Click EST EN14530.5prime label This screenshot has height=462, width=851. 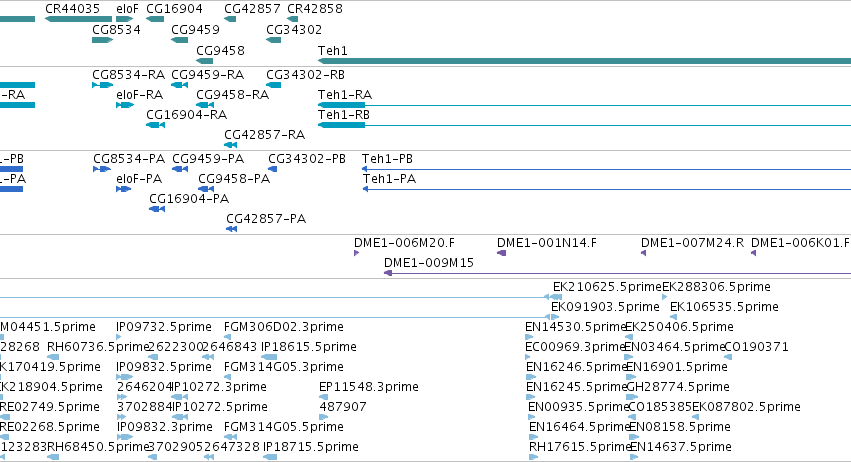576,327
